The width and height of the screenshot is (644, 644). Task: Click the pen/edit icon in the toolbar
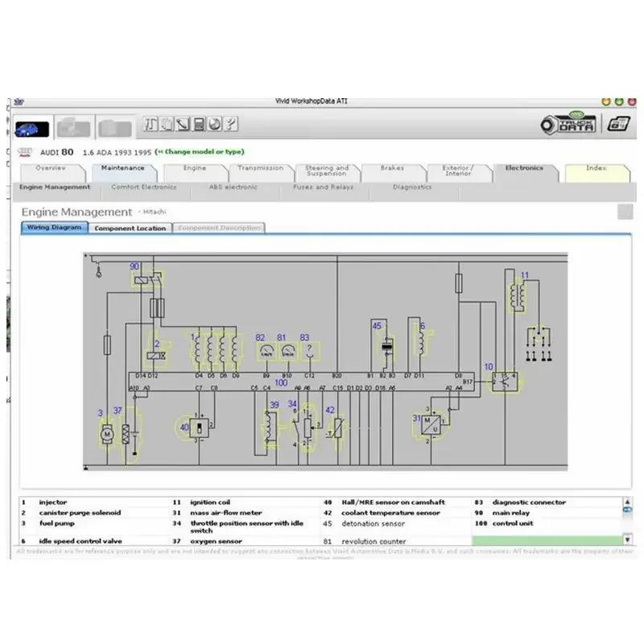(x=183, y=124)
